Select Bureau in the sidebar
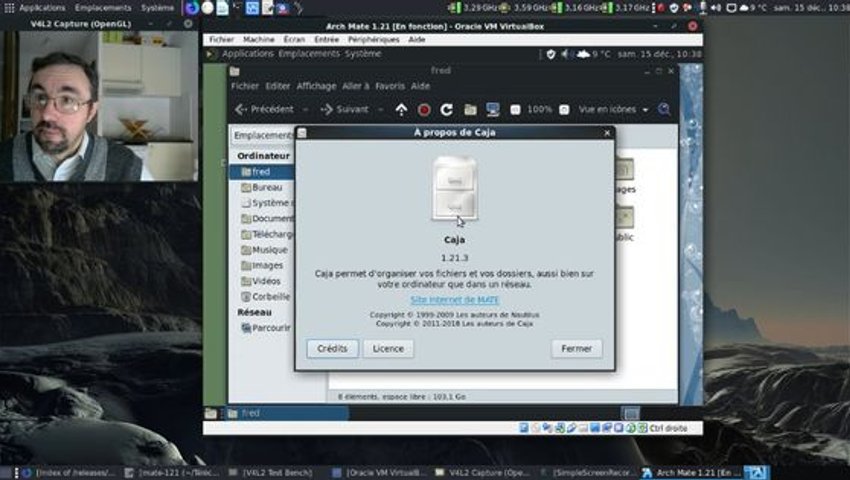This screenshot has height=480, width=850. coord(262,188)
